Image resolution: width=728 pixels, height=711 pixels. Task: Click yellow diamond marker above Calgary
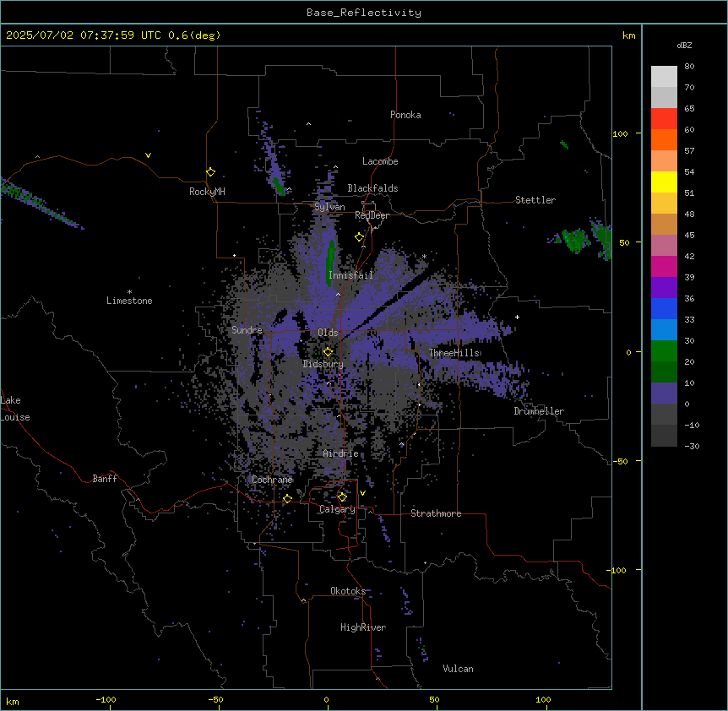342,497
